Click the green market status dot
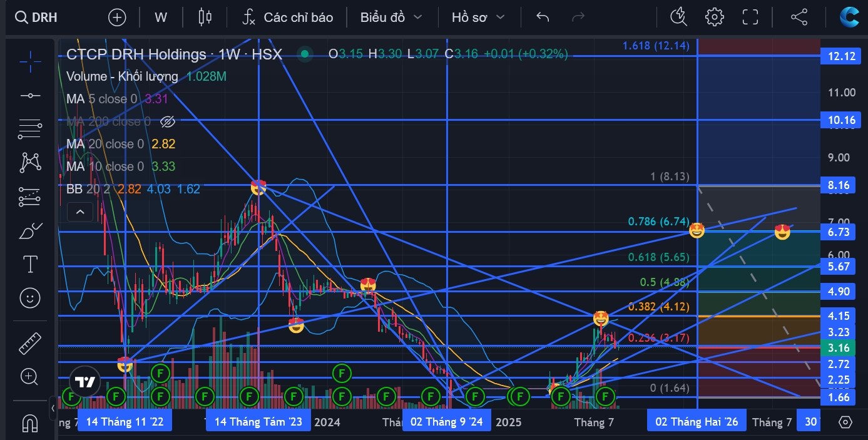This screenshot has width=868, height=440. [305, 54]
